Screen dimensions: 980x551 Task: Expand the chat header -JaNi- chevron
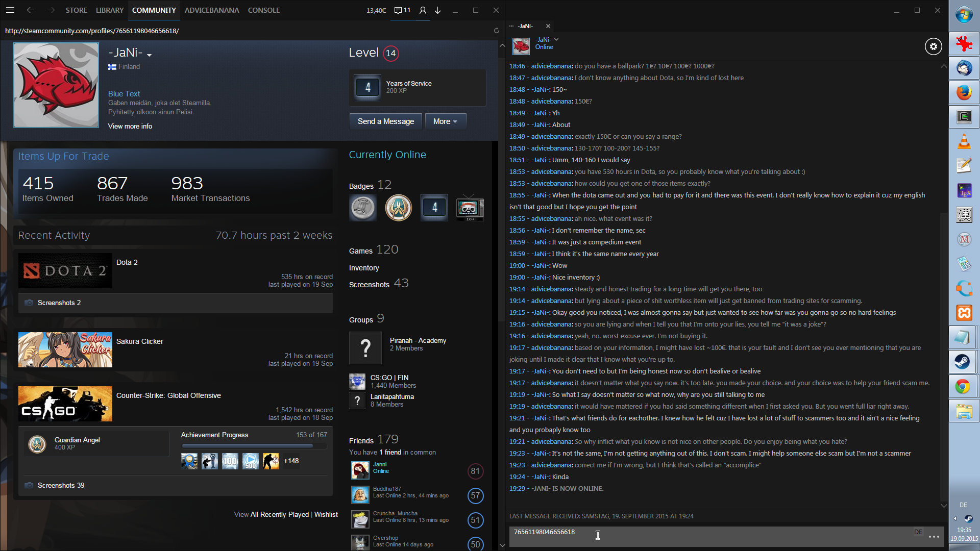pyautogui.click(x=556, y=39)
